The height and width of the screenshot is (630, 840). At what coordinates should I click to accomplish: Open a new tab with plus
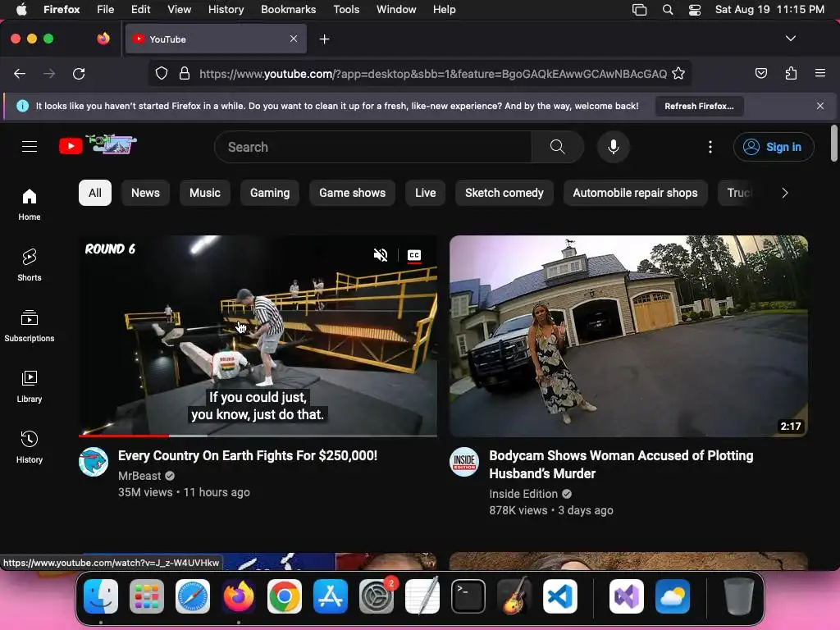[x=324, y=39]
